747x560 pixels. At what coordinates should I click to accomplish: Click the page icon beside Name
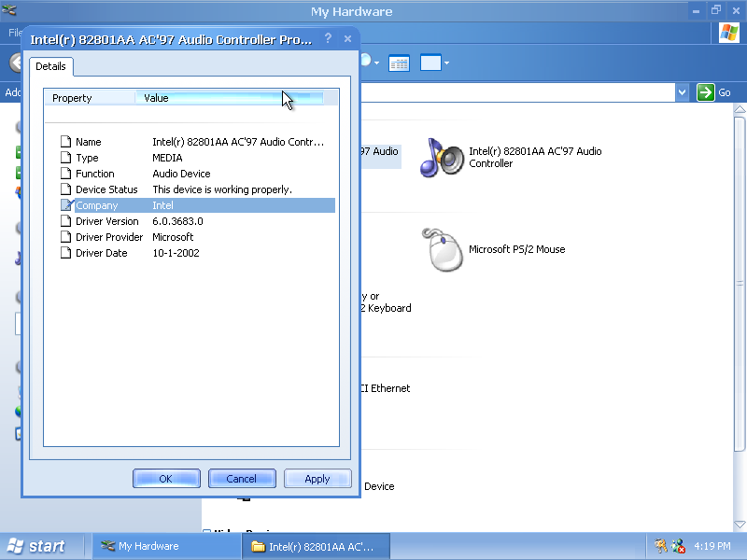pyautogui.click(x=65, y=142)
